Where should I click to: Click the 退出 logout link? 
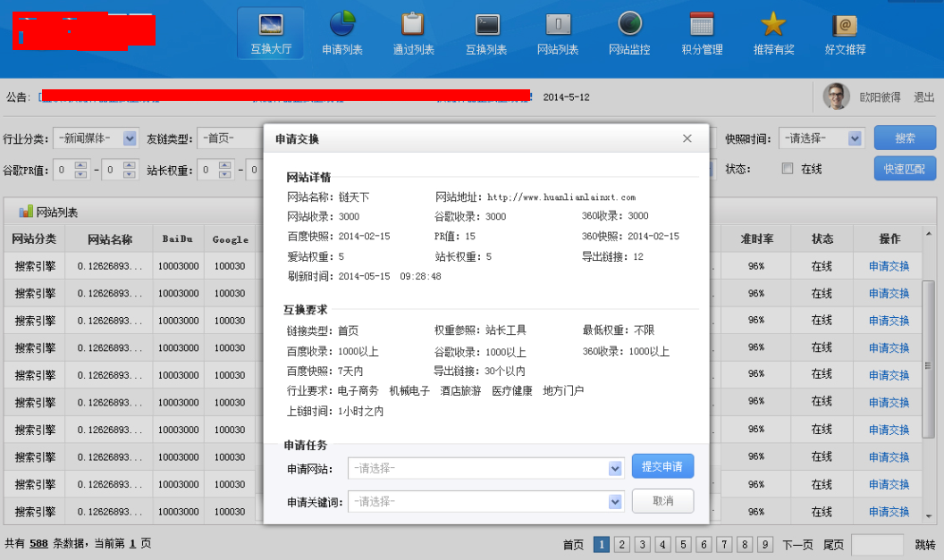point(923,97)
